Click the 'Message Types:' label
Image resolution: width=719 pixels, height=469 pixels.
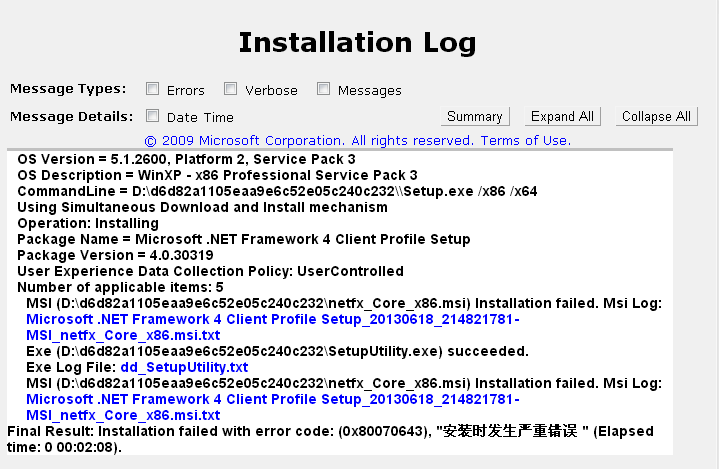pos(68,88)
